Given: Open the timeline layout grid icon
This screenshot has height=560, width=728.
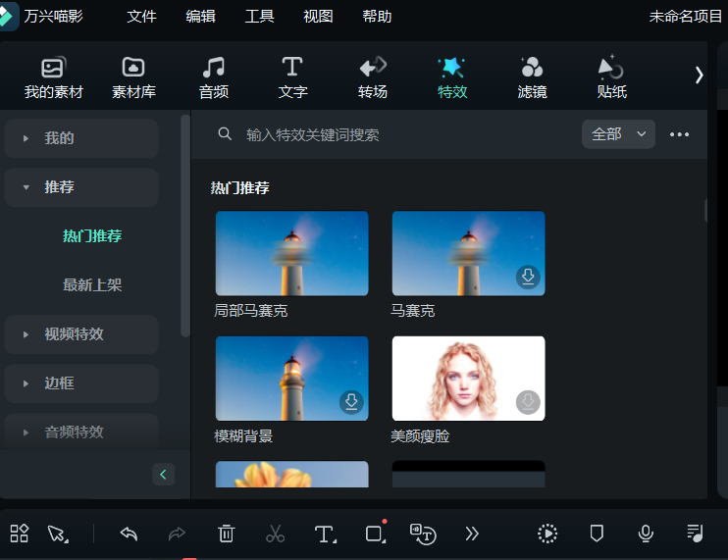Looking at the screenshot, I should coord(19,534).
